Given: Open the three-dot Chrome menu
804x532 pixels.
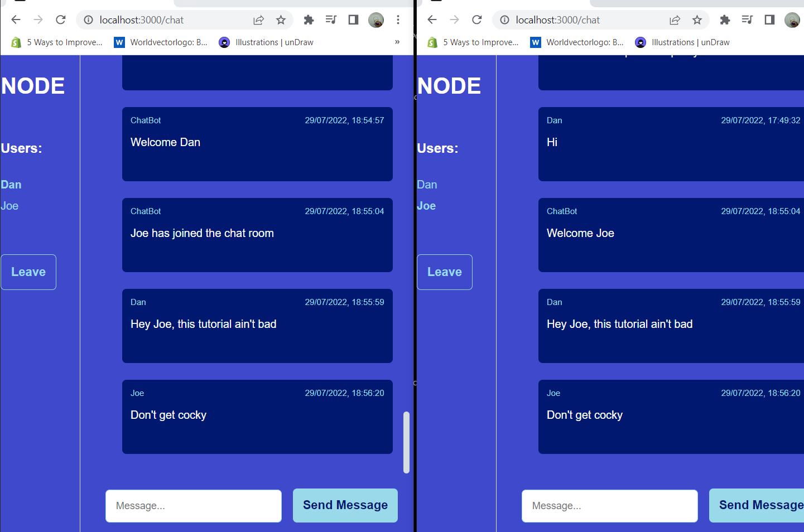Looking at the screenshot, I should [x=398, y=20].
